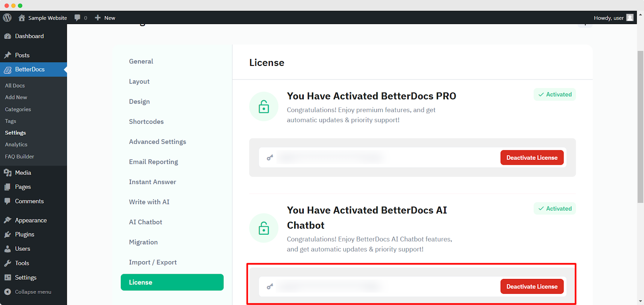Image resolution: width=644 pixels, height=305 pixels.
Task: Click the key icon in the Chatbot license field
Action: [270, 286]
